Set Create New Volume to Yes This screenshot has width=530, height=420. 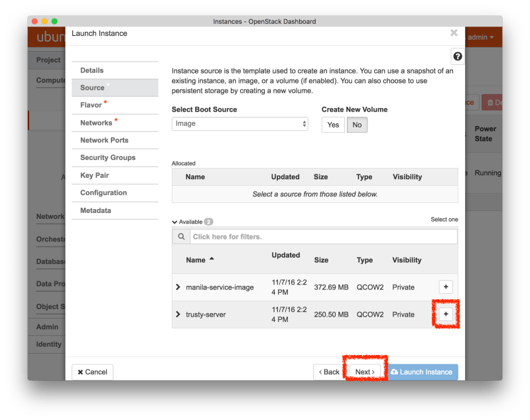[333, 125]
